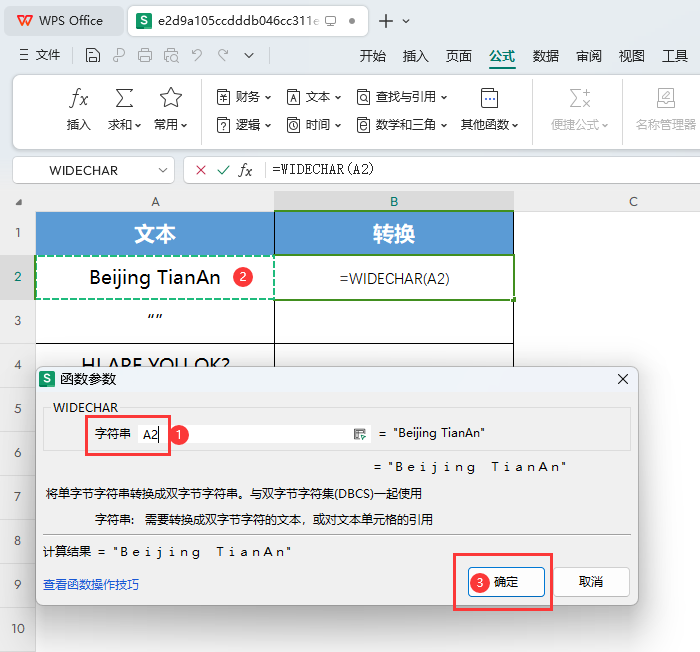Expand the new tab dropdown arrow

406,21
